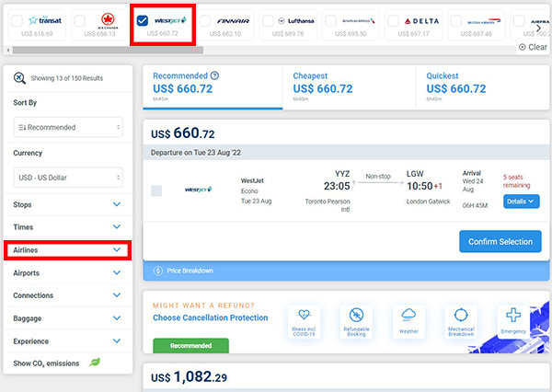Uncheck the WestJet airline checkbox
This screenshot has height=392, width=552.
pos(143,21)
